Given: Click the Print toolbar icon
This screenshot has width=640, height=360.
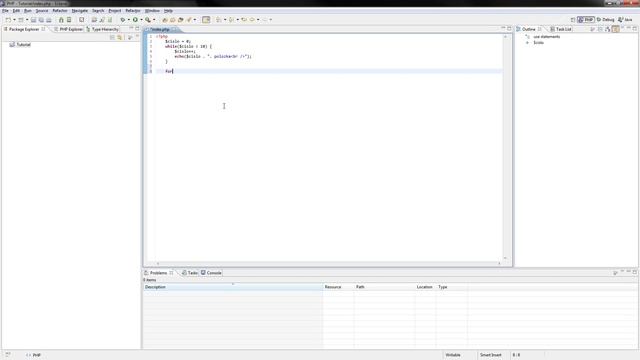Looking at the screenshot, I should click(x=49, y=20).
